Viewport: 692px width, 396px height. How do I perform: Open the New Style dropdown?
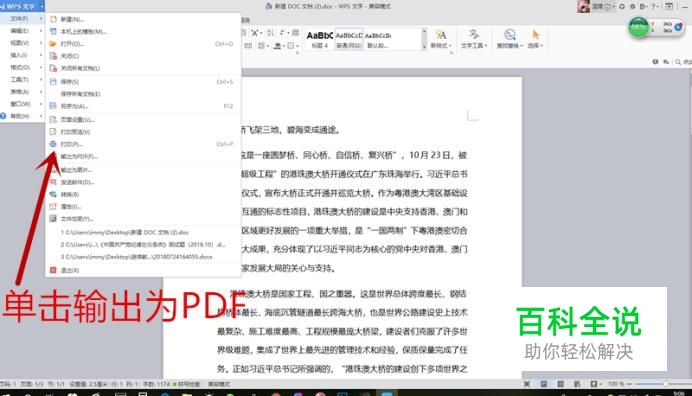tap(440, 39)
